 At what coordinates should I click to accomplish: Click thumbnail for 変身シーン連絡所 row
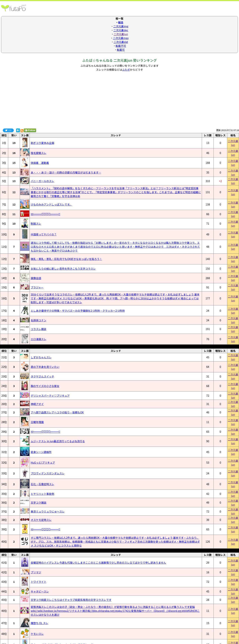[x=25, y=452]
